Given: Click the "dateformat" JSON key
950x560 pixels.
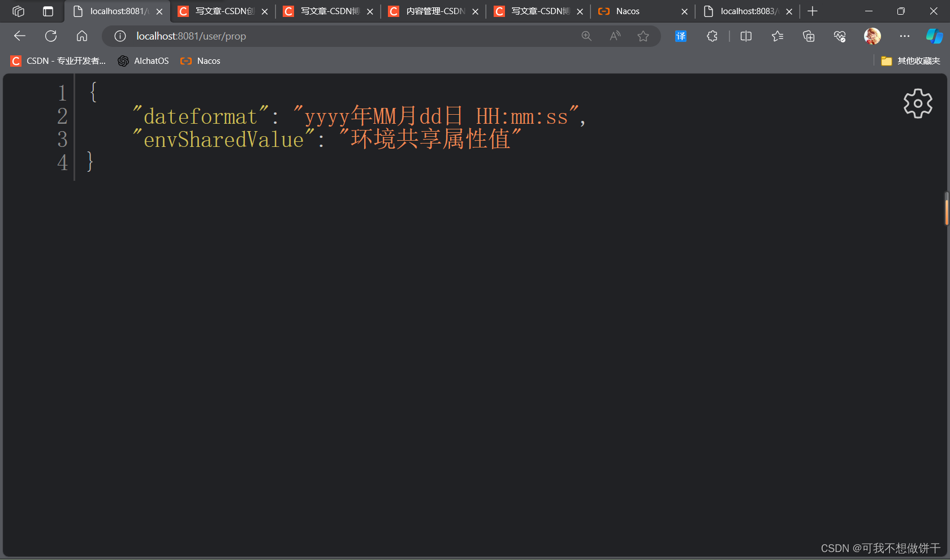Looking at the screenshot, I should (201, 116).
